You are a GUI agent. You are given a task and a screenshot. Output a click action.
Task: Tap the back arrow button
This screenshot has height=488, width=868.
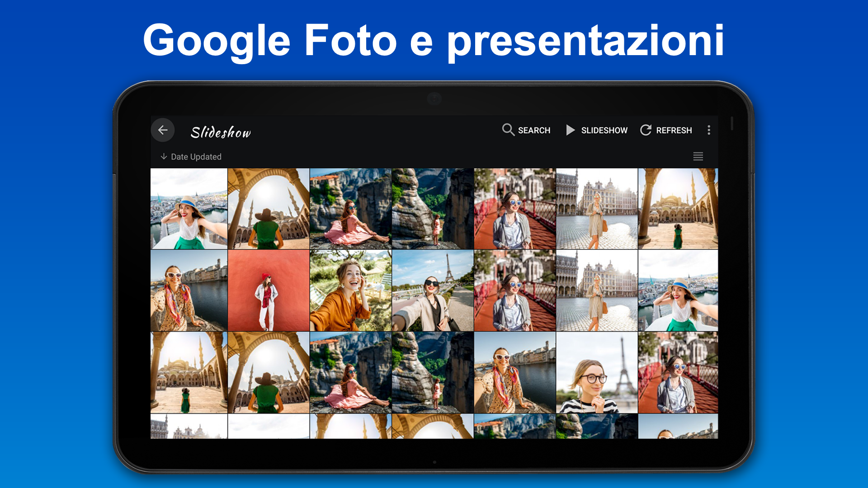pyautogui.click(x=163, y=130)
